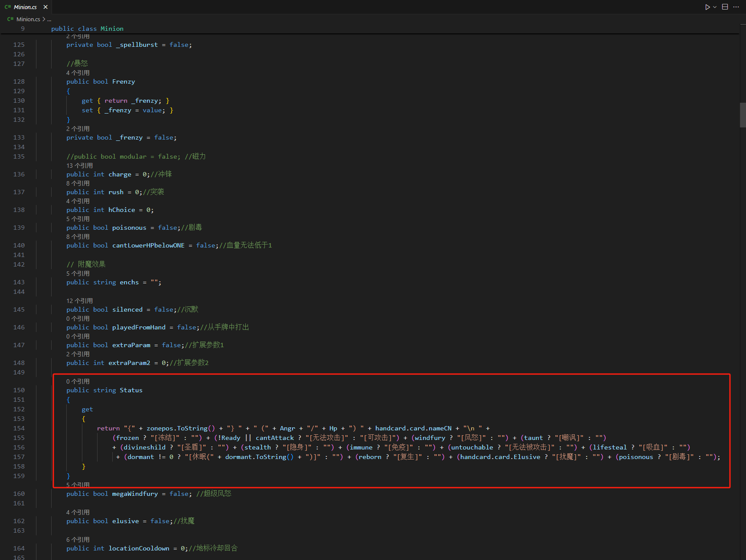746x560 pixels.
Task: Place cursor on '_spellburst' field name
Action: [x=137, y=45]
